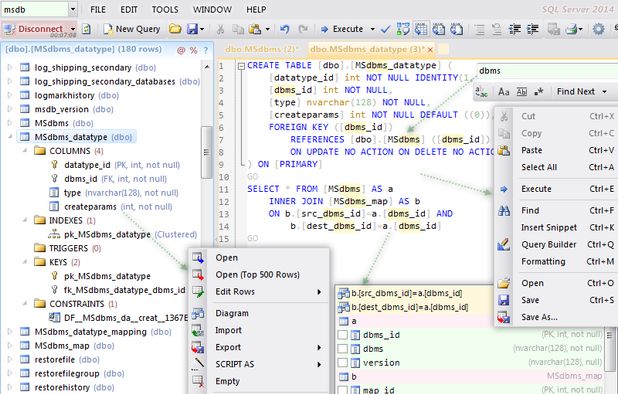Image resolution: width=618 pixels, height=394 pixels.
Task: Click the cut scissors toolbar icon
Action: (220, 29)
